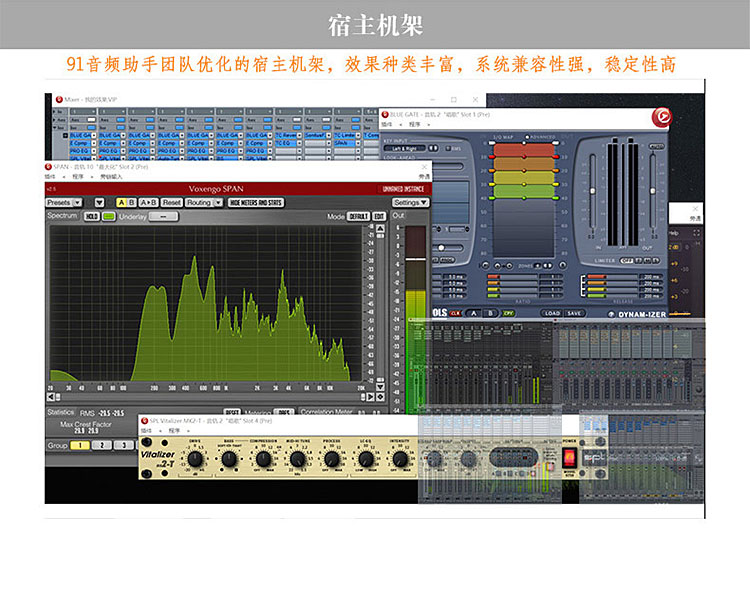This screenshot has height=609, width=750.
Task: Click 旁通 bypass in SPAN window
Action: (x=424, y=177)
